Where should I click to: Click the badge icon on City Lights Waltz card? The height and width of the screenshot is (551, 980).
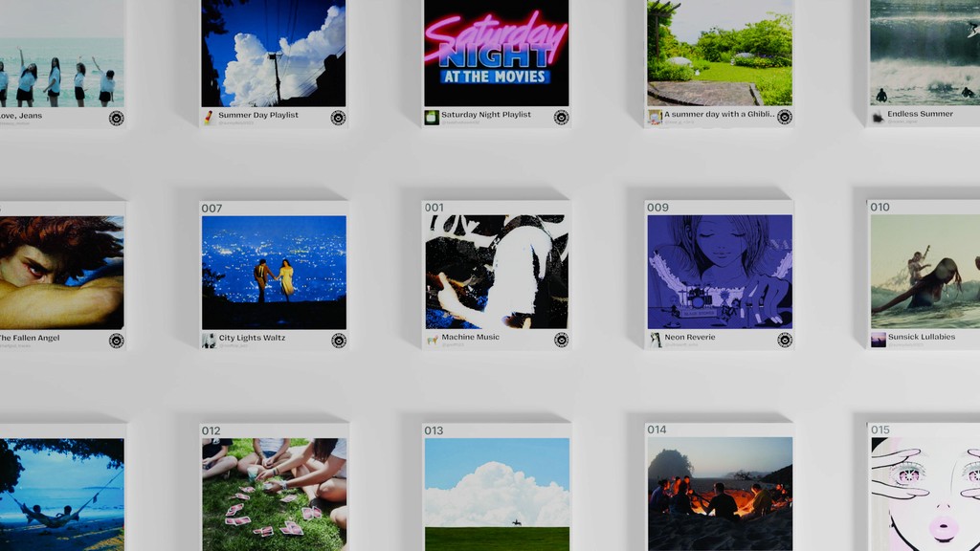pyautogui.click(x=339, y=340)
